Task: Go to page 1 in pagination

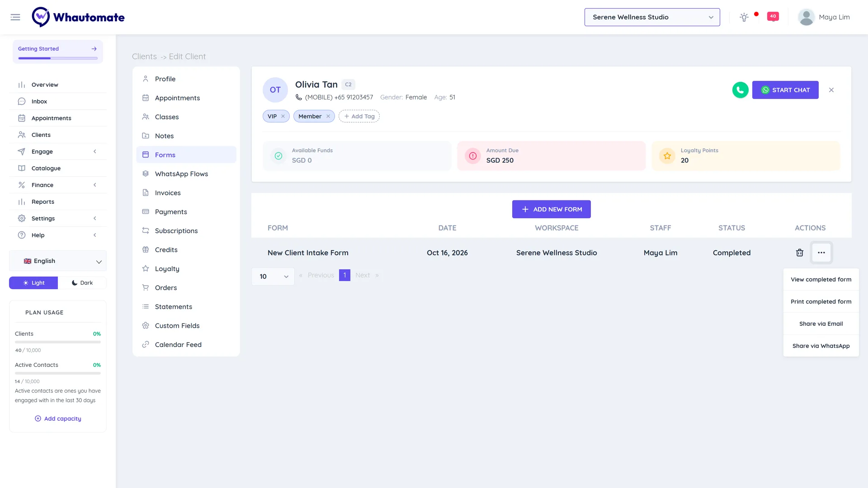Action: (x=344, y=275)
